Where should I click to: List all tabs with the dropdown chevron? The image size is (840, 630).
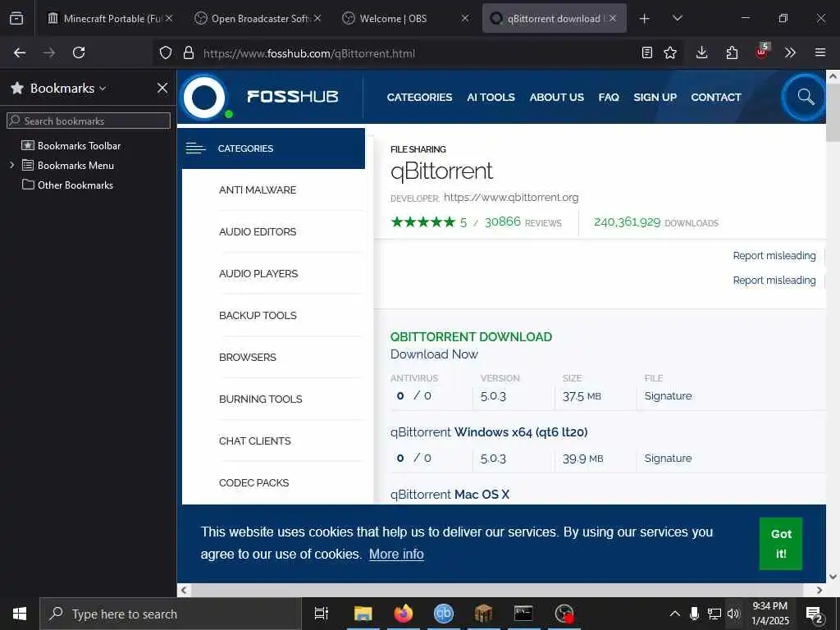click(x=677, y=18)
